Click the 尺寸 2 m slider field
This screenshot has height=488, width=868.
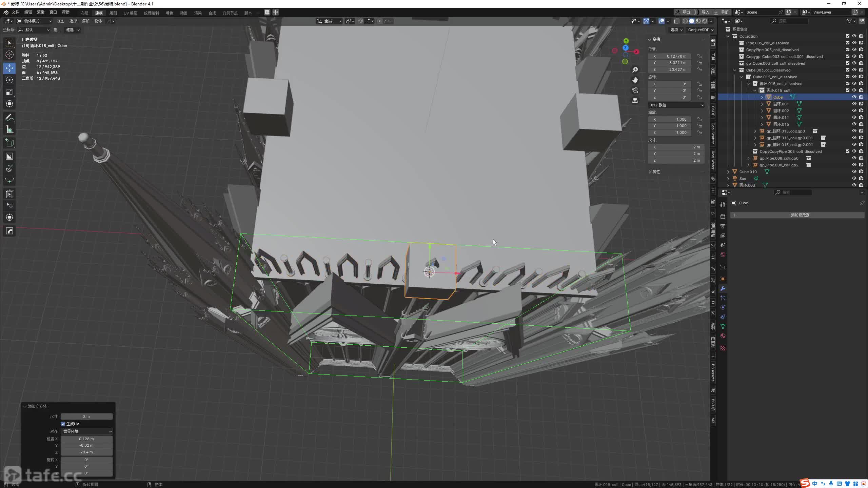[86, 416]
